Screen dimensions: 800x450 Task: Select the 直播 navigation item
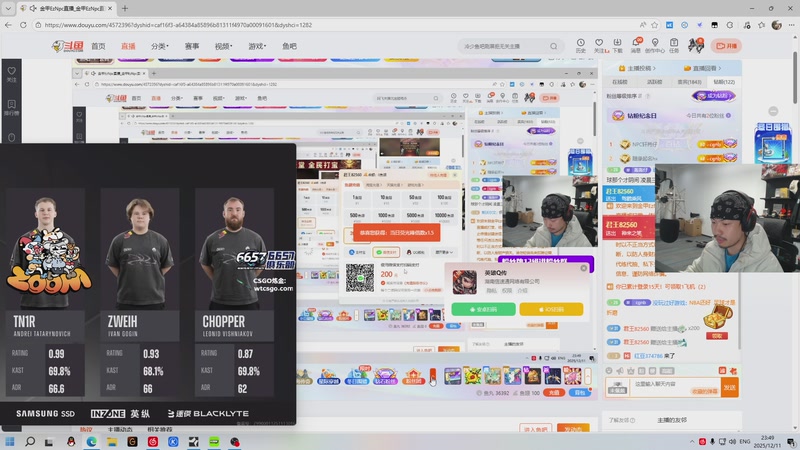[128, 46]
